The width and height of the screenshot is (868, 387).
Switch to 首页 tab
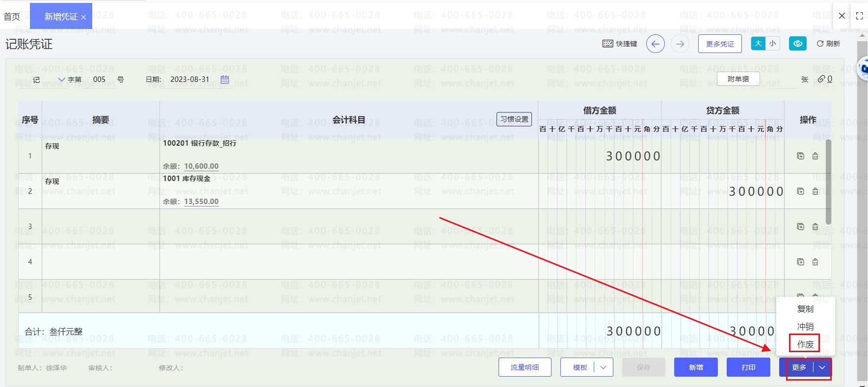pos(12,17)
